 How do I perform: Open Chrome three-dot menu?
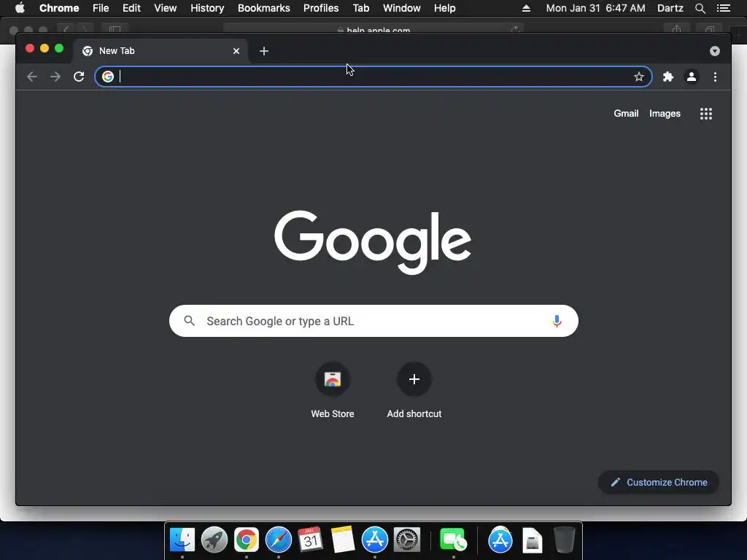coord(715,77)
